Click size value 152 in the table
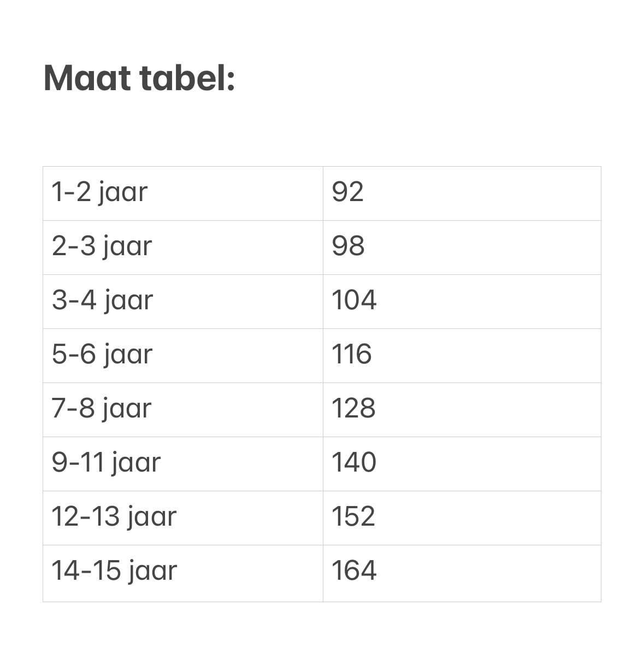The image size is (644, 653). (x=353, y=516)
